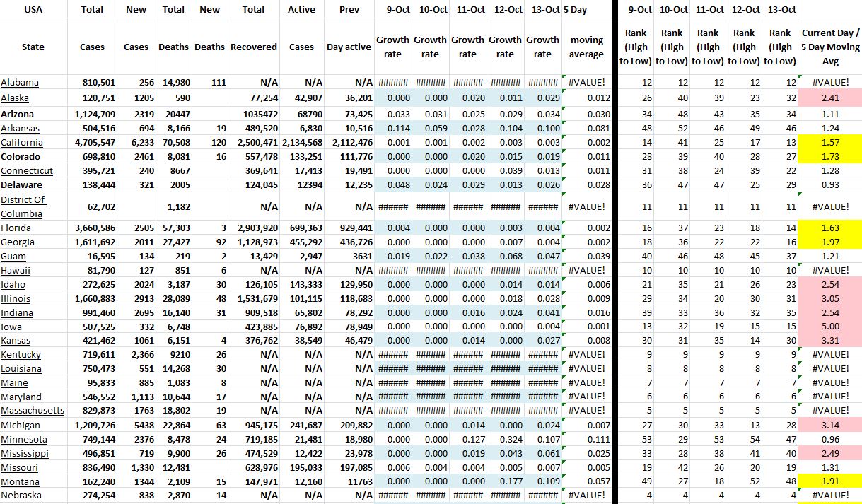The height and width of the screenshot is (504, 862).
Task: Open the Alabama state link
Action: pyautogui.click(x=19, y=83)
